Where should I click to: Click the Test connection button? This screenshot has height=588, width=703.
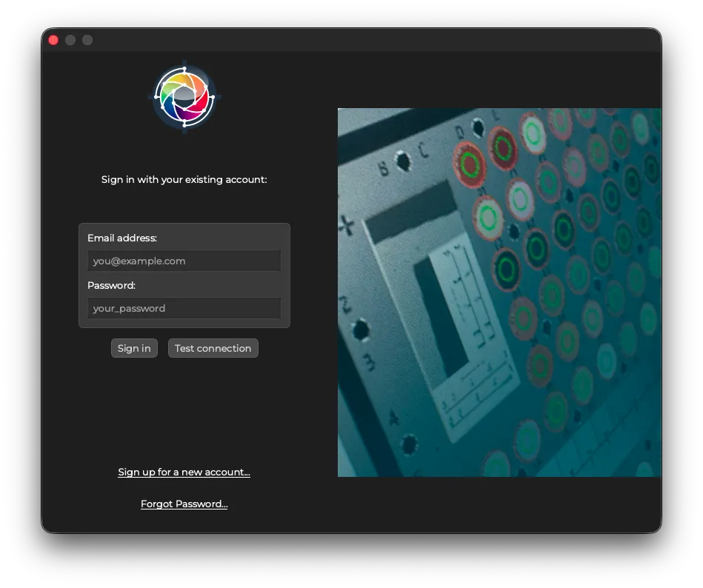[213, 348]
